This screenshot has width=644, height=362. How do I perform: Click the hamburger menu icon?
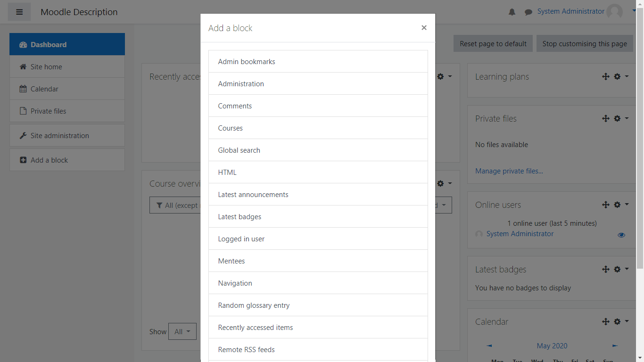19,12
